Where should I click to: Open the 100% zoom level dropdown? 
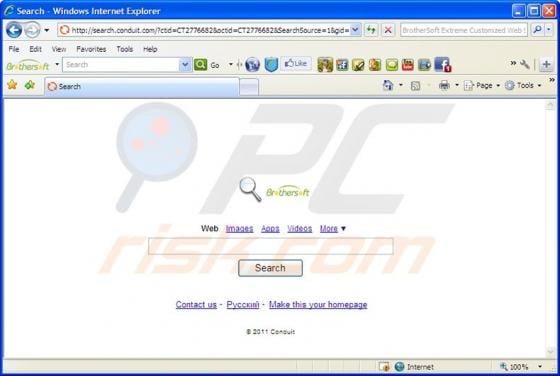[x=540, y=366]
